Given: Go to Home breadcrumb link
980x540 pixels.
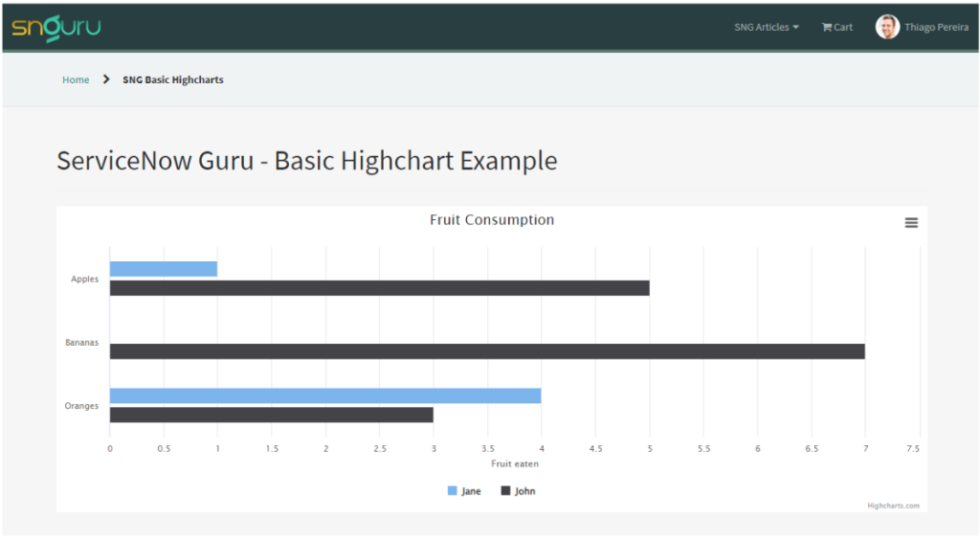Looking at the screenshot, I should coord(76,79).
